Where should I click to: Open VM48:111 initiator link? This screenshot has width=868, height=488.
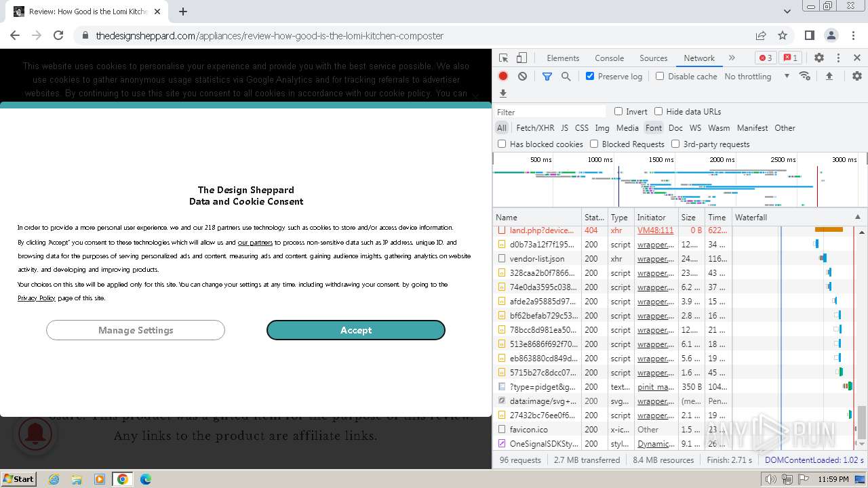(x=655, y=230)
